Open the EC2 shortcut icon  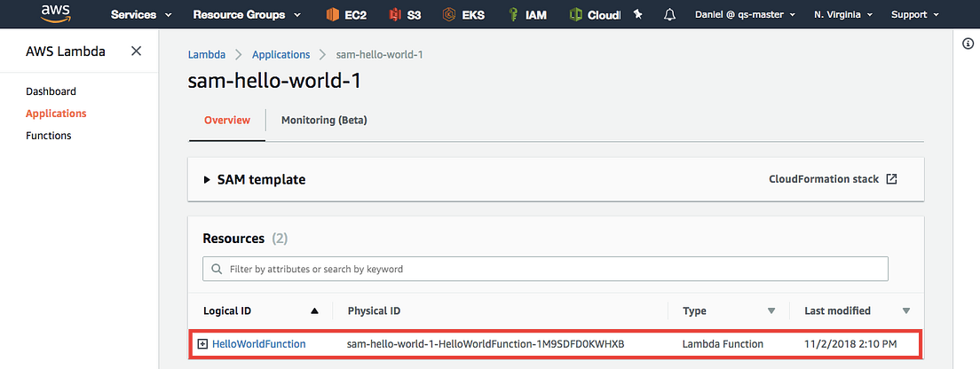click(333, 15)
